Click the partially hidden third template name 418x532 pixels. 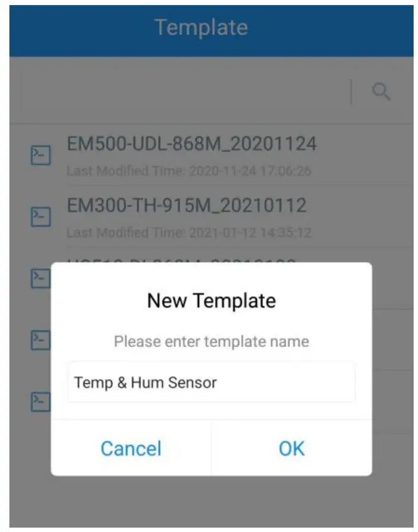click(x=181, y=261)
